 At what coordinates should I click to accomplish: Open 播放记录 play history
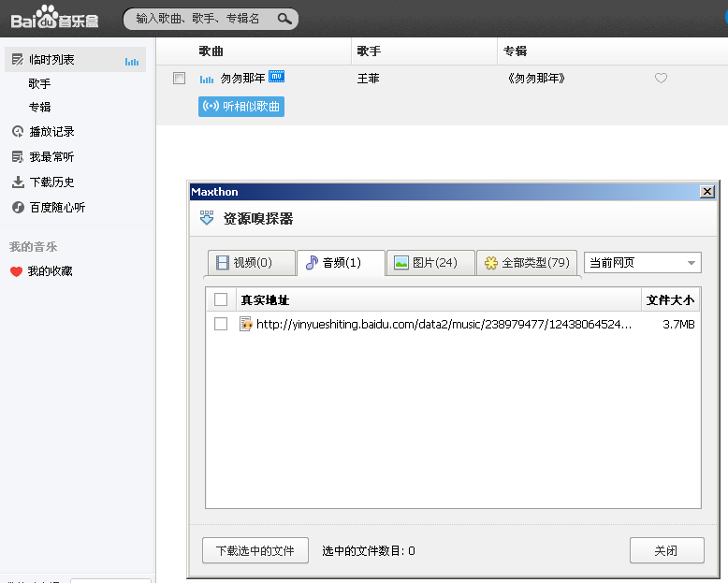pyautogui.click(x=51, y=132)
